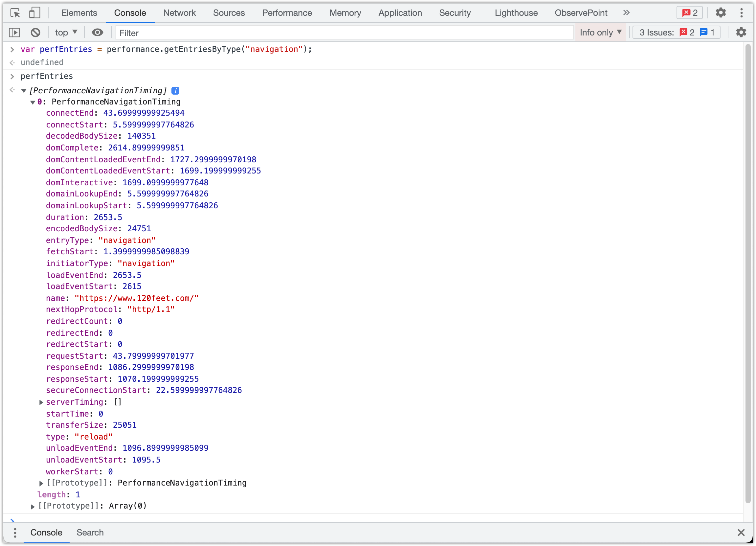The image size is (756, 546).
Task: Click the perfEntries command line
Action: tap(47, 76)
